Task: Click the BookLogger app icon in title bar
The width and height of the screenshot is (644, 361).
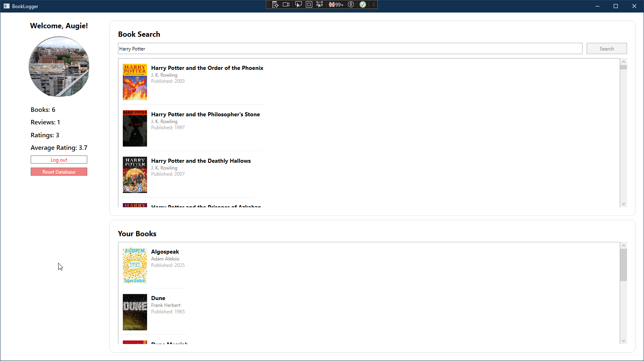Action: (6, 6)
